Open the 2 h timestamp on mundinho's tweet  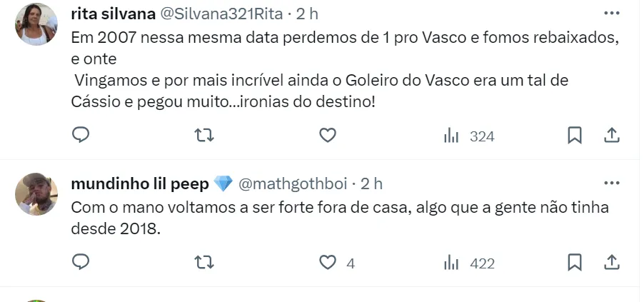tap(371, 184)
